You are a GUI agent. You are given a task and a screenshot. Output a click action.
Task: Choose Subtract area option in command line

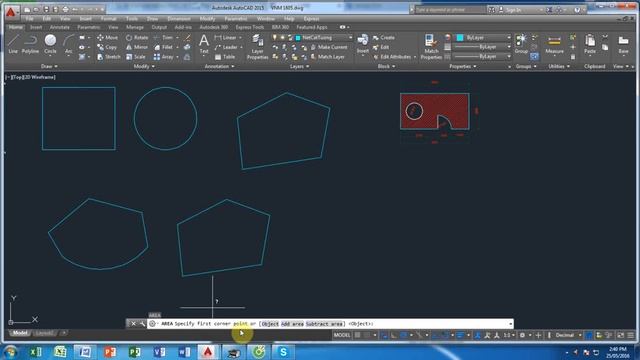tap(324, 324)
